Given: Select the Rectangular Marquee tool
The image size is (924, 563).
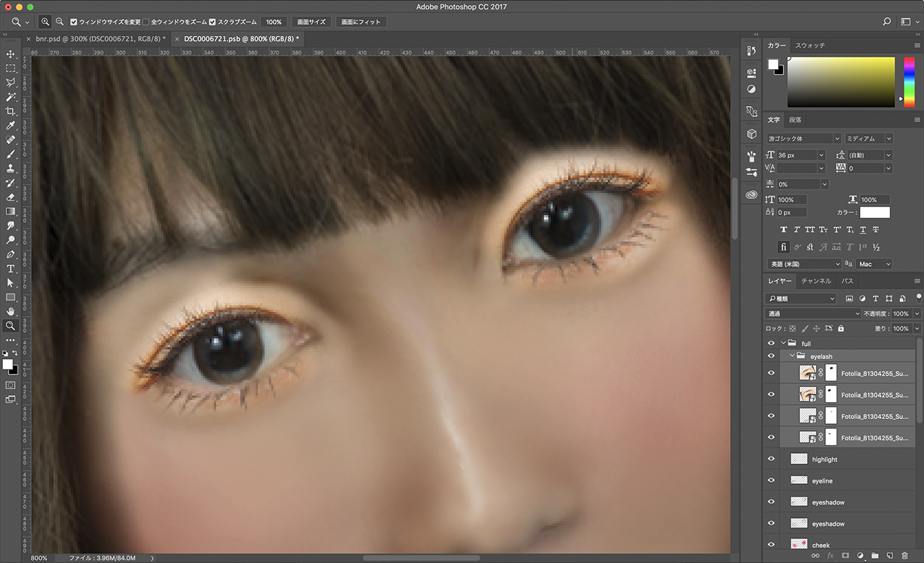Looking at the screenshot, I should (x=11, y=68).
